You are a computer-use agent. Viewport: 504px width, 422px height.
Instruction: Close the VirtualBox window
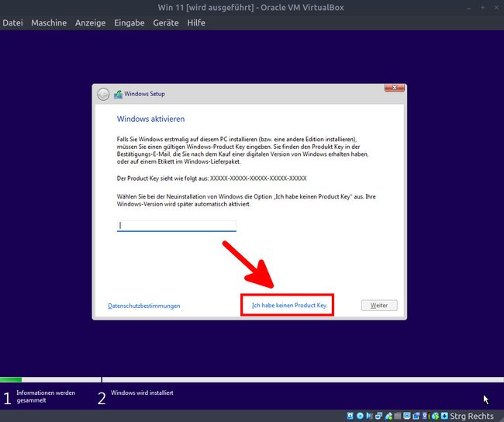496,8
